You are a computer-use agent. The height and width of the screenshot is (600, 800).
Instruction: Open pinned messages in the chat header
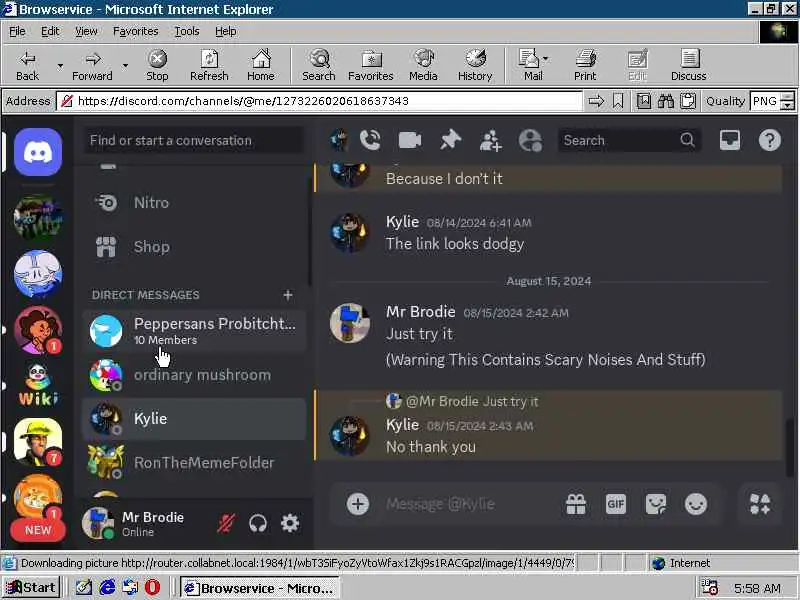coord(450,140)
